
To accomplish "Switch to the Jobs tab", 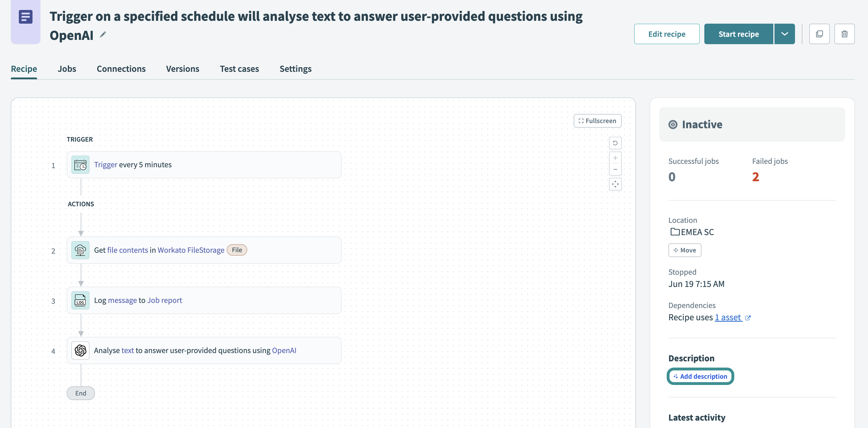I will (66, 69).
